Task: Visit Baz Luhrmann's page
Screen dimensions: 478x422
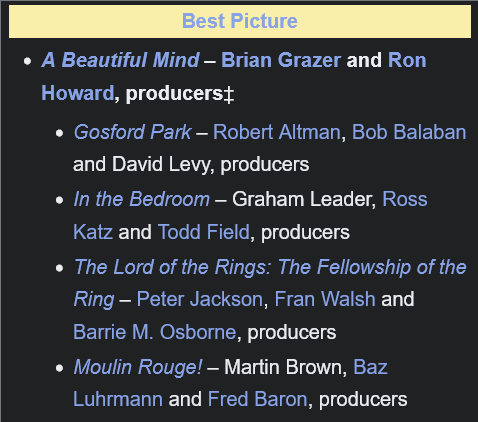Action: [370, 367]
